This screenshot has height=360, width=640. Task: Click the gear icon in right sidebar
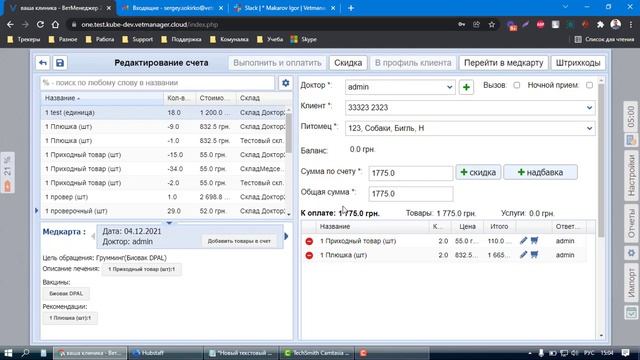tap(631, 253)
